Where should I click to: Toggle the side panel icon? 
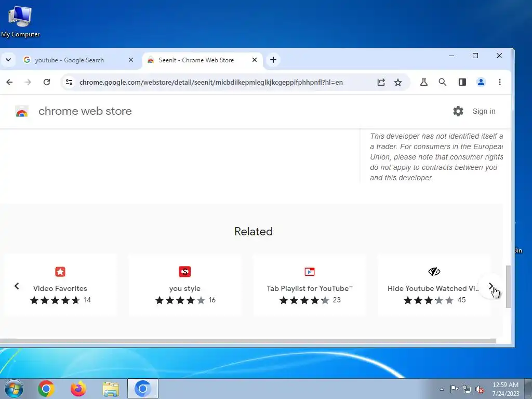pos(462,82)
